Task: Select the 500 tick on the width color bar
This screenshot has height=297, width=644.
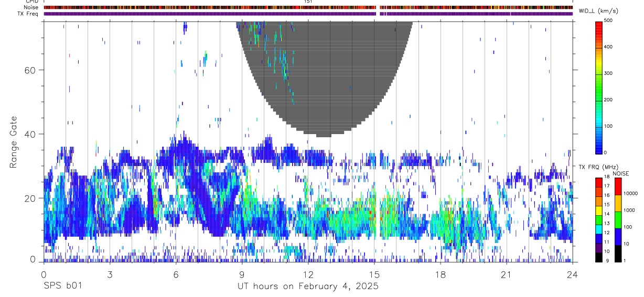Action: click(608, 20)
